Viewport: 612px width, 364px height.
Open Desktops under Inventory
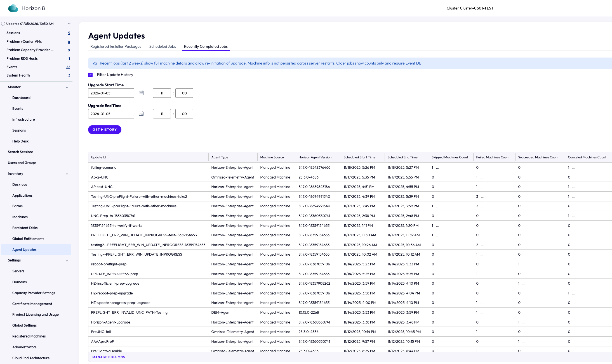(x=20, y=185)
